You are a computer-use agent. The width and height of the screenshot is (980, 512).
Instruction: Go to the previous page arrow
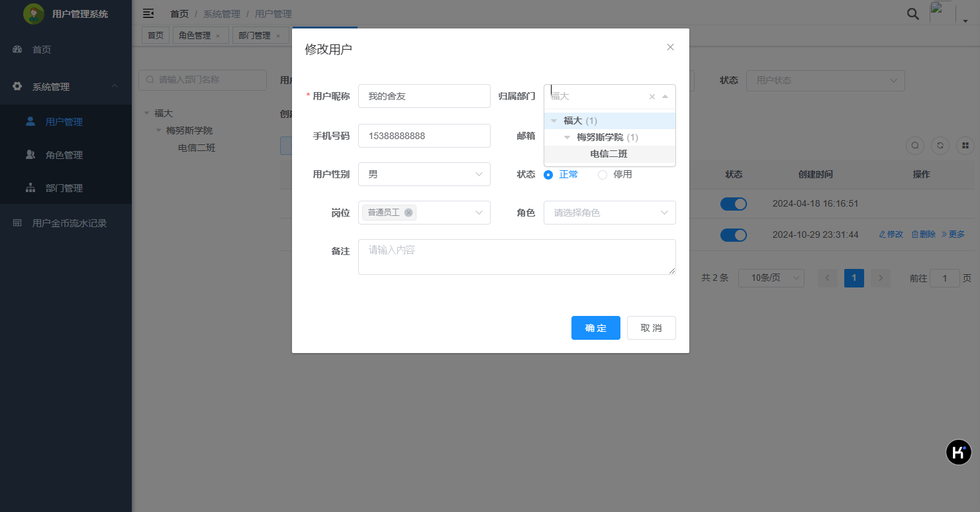828,278
